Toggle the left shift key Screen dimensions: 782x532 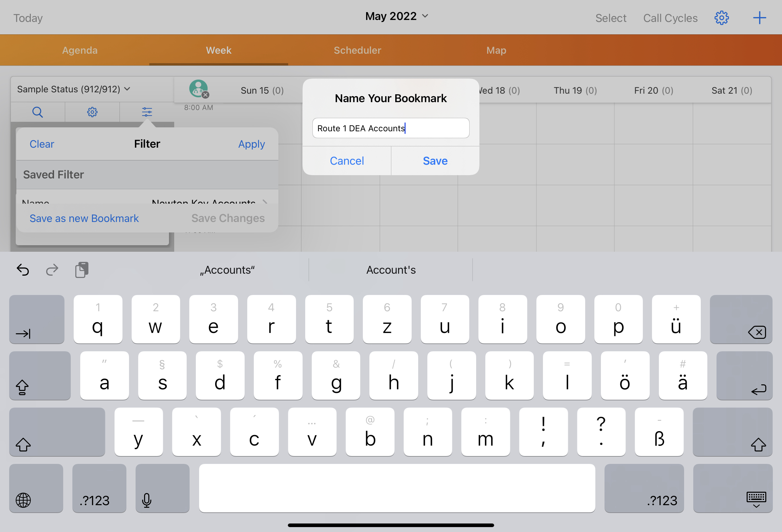click(x=57, y=432)
